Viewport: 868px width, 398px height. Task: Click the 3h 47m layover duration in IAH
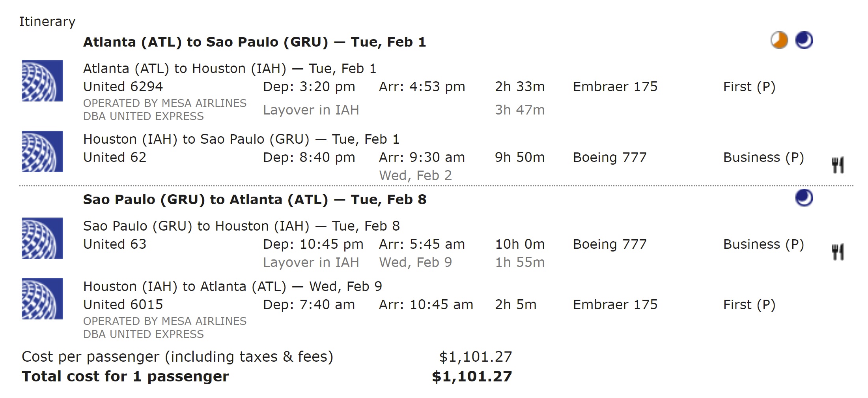520,110
